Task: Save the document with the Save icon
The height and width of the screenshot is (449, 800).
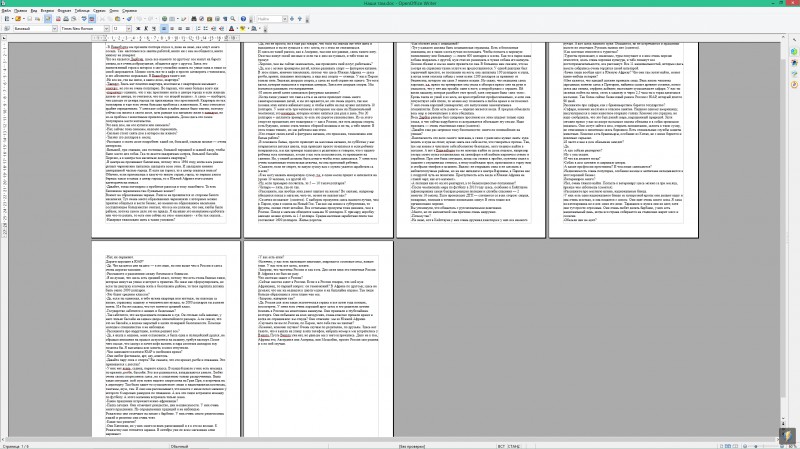Action: coord(30,19)
